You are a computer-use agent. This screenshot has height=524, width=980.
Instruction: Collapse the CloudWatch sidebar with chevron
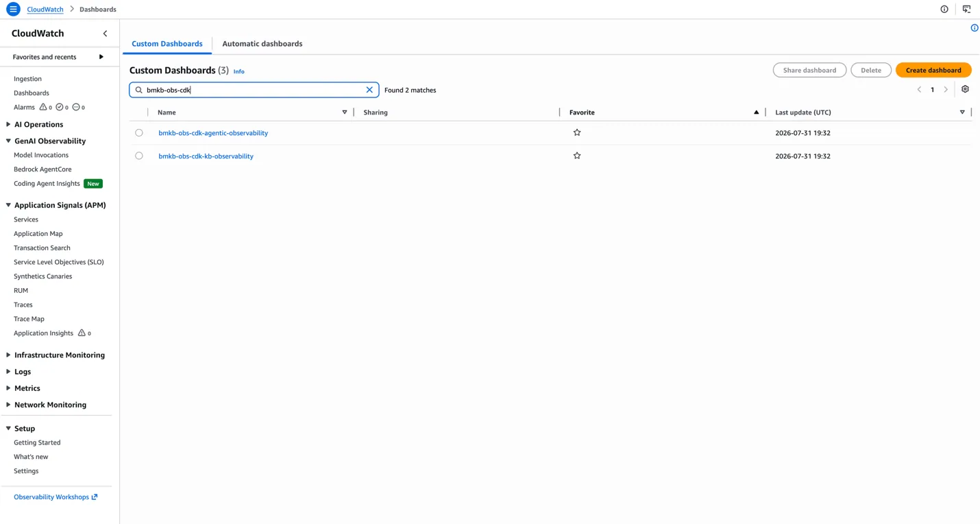[105, 34]
